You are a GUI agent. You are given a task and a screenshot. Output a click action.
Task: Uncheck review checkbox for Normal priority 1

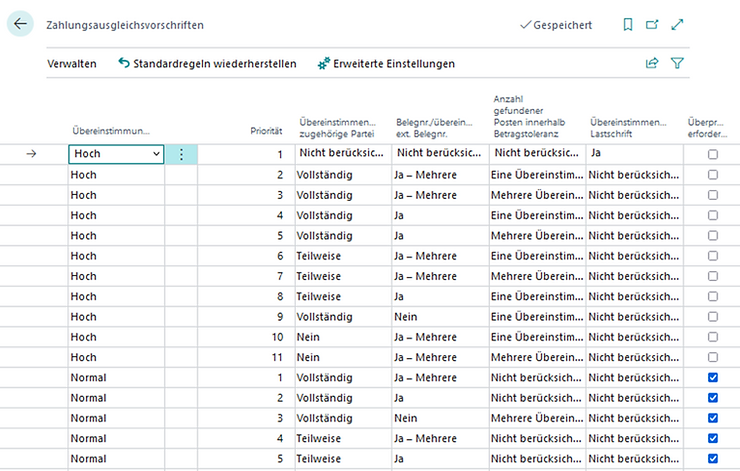coord(712,377)
